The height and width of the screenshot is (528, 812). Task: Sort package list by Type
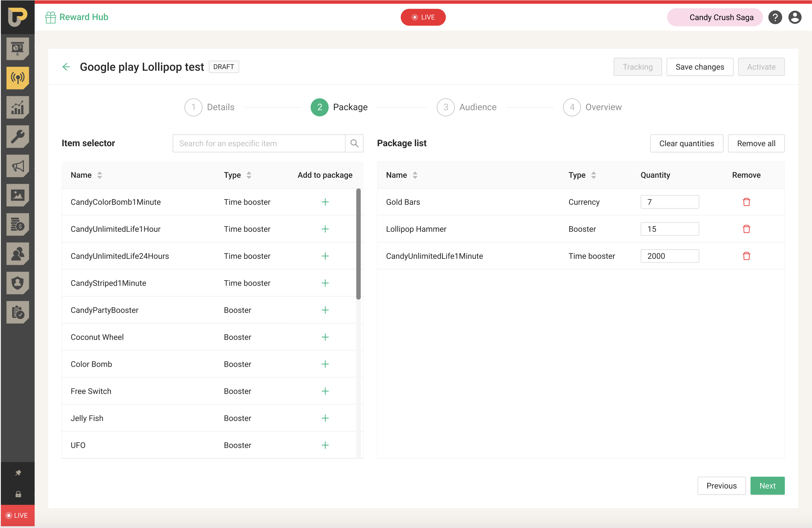[593, 175]
